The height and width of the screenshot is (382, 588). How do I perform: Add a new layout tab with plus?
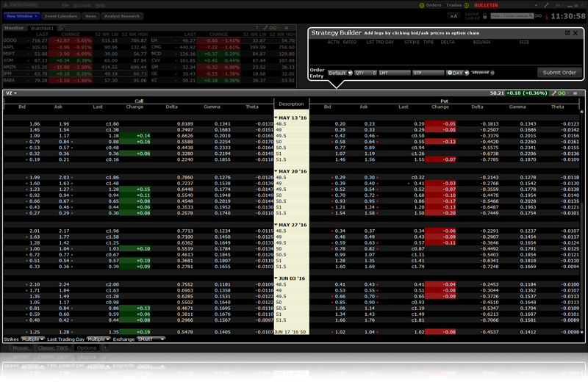(x=105, y=347)
